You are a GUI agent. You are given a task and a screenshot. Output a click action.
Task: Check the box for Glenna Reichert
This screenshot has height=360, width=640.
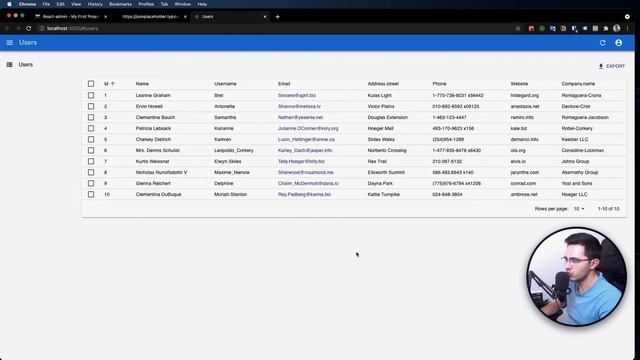[91, 183]
